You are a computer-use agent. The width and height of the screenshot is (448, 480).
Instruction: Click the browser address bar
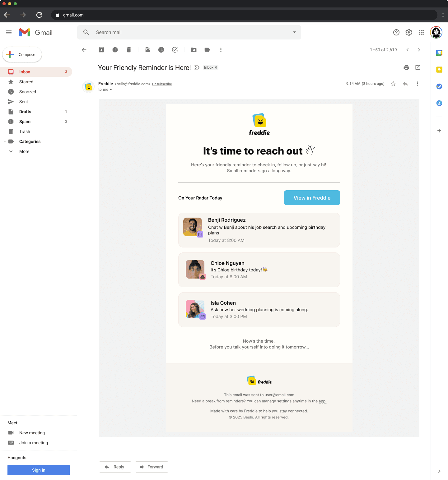click(x=244, y=15)
